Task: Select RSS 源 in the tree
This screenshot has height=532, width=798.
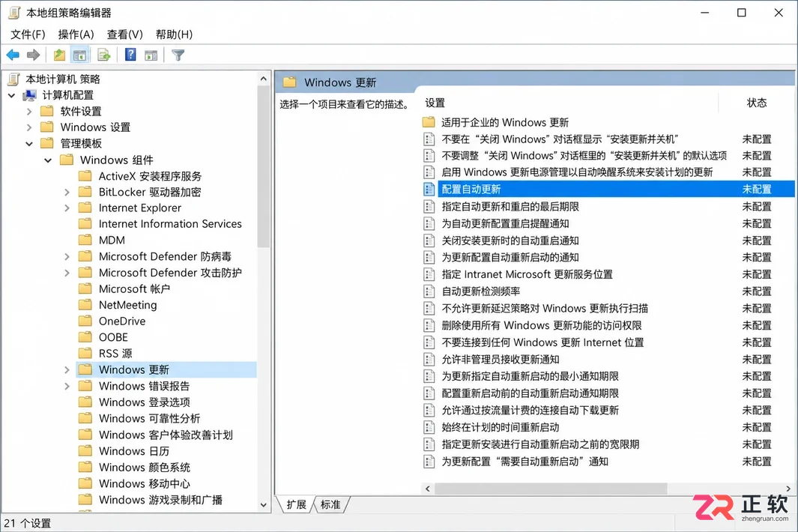Action: click(115, 354)
